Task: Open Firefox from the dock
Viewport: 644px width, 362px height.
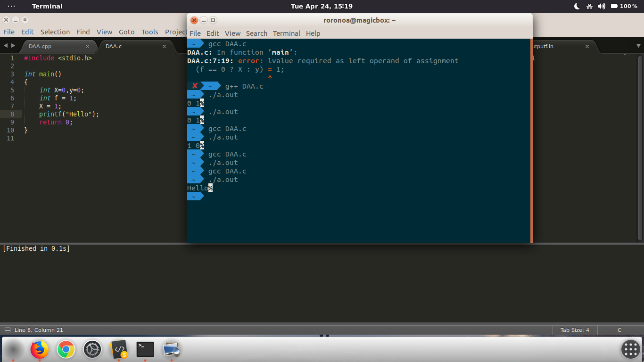Action: tap(39, 349)
